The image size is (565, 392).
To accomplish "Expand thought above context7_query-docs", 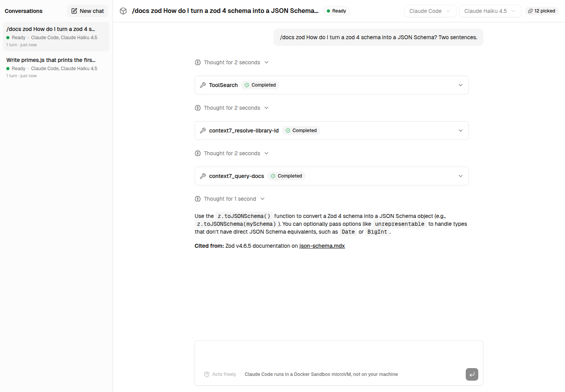I will pos(232,153).
